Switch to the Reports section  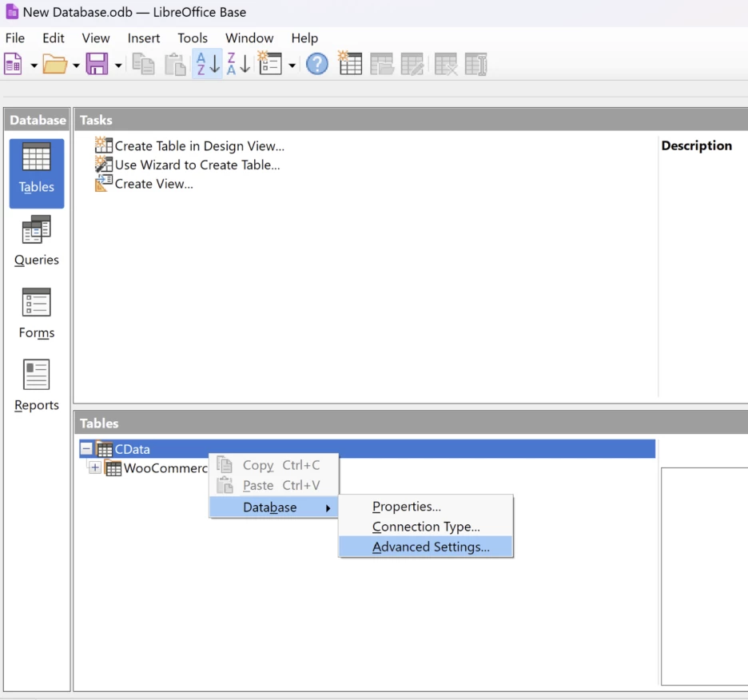point(37,385)
